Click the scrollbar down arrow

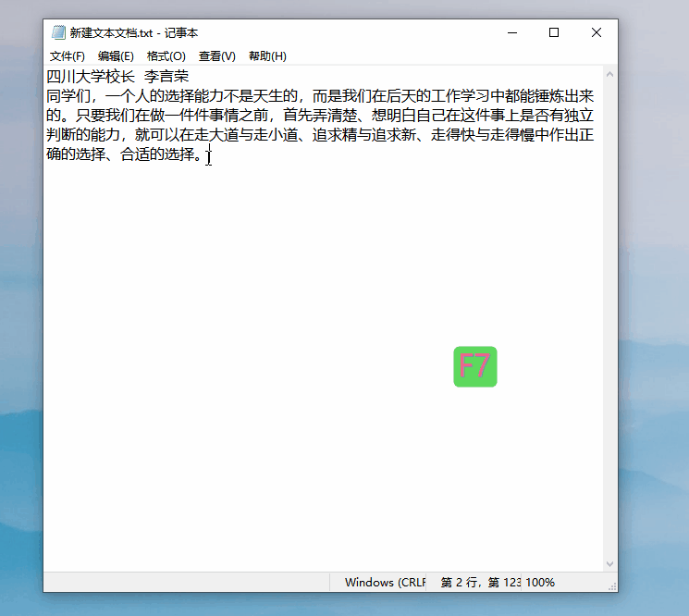tap(609, 563)
